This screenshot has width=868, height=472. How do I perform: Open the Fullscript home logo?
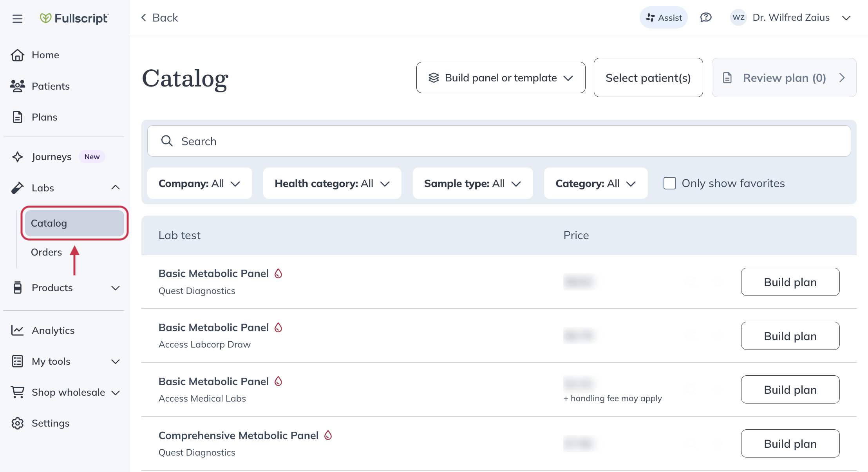(74, 18)
